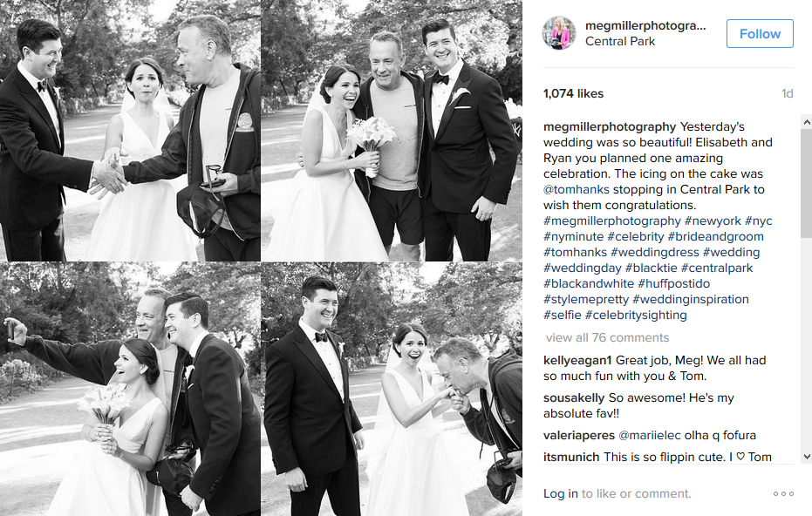Image resolution: width=812 pixels, height=516 pixels.
Task: Follow megmillerphotography
Action: pyautogui.click(x=760, y=34)
